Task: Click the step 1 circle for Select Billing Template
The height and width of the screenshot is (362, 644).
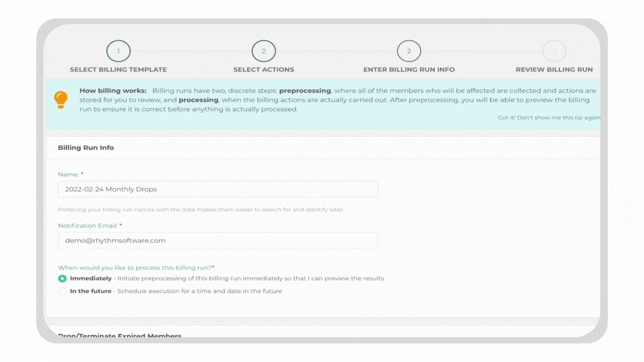Action: click(119, 51)
